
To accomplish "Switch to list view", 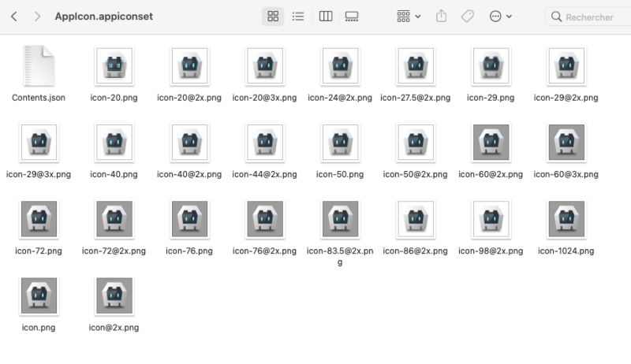I will click(x=298, y=17).
